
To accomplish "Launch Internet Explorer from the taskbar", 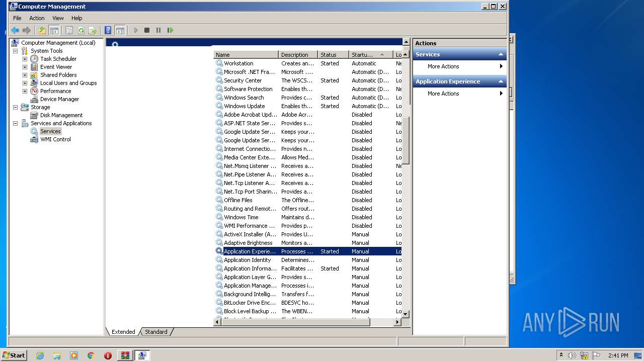I will [x=40, y=355].
